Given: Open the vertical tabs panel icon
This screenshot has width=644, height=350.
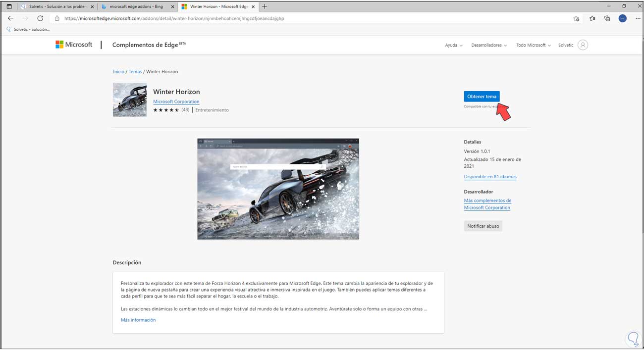Looking at the screenshot, I should click(x=9, y=6).
